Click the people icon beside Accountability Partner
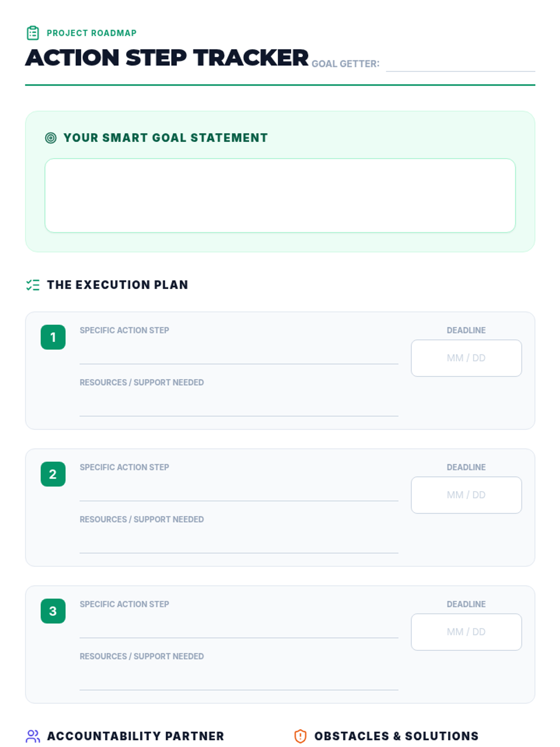 33,736
